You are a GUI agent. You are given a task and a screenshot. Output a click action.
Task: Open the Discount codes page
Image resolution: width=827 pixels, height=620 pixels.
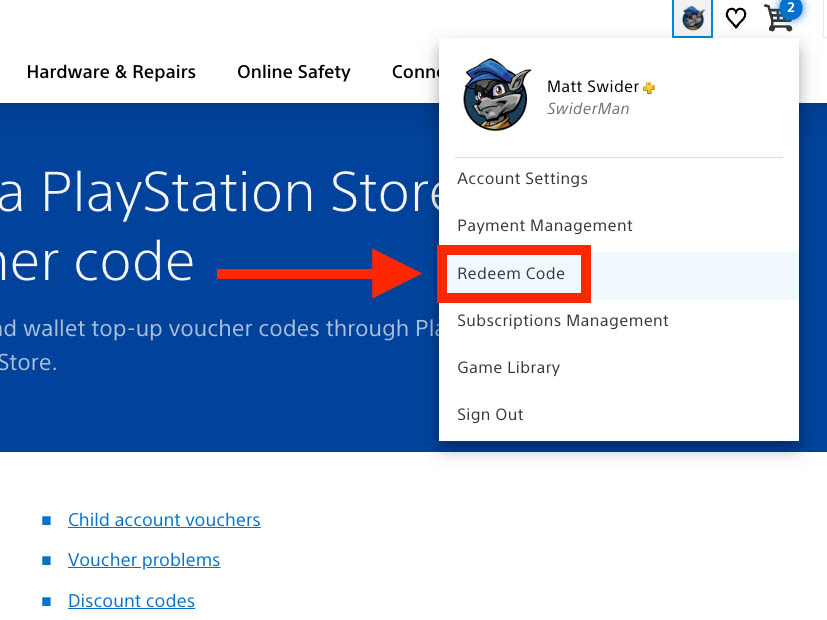[x=131, y=600]
